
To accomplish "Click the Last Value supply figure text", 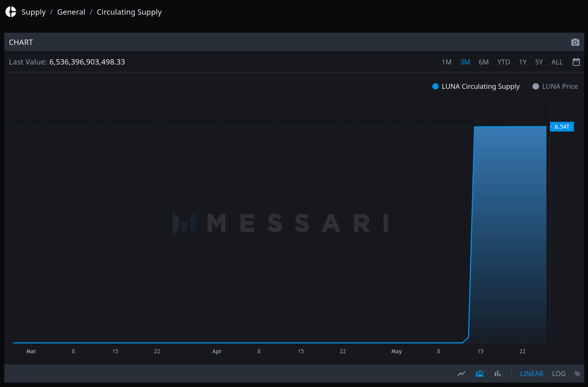I will tap(87, 62).
